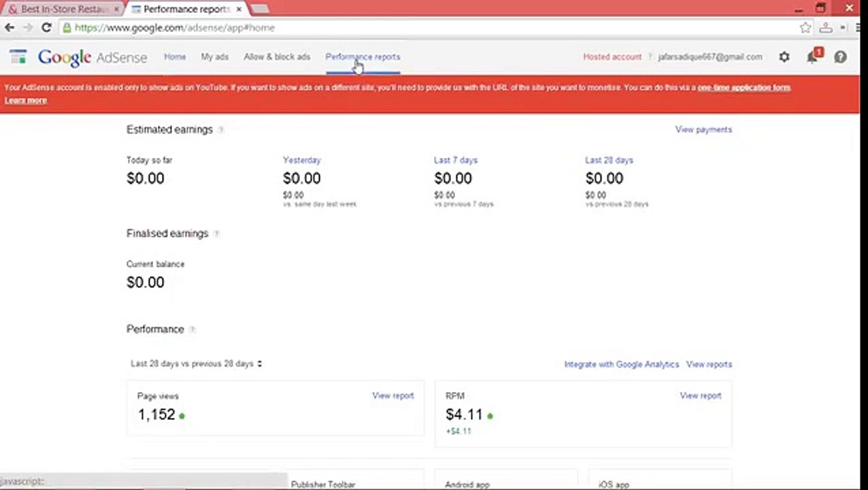The height and width of the screenshot is (490, 868).
Task: Open the My ads menu item
Action: point(215,57)
